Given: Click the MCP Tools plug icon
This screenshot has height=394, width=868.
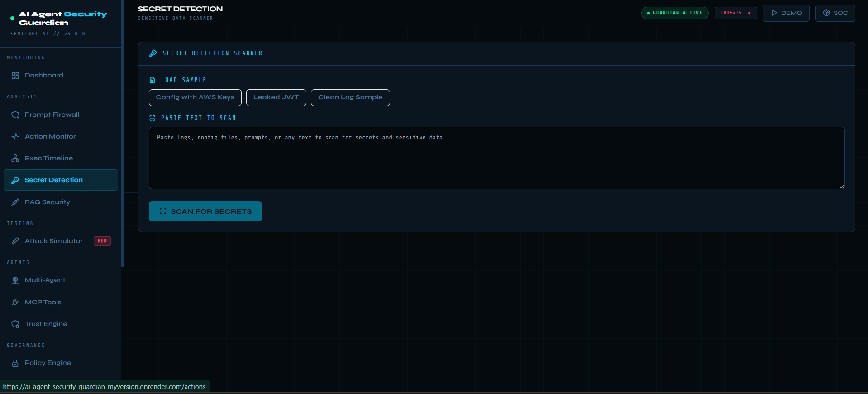Looking at the screenshot, I should point(15,302).
